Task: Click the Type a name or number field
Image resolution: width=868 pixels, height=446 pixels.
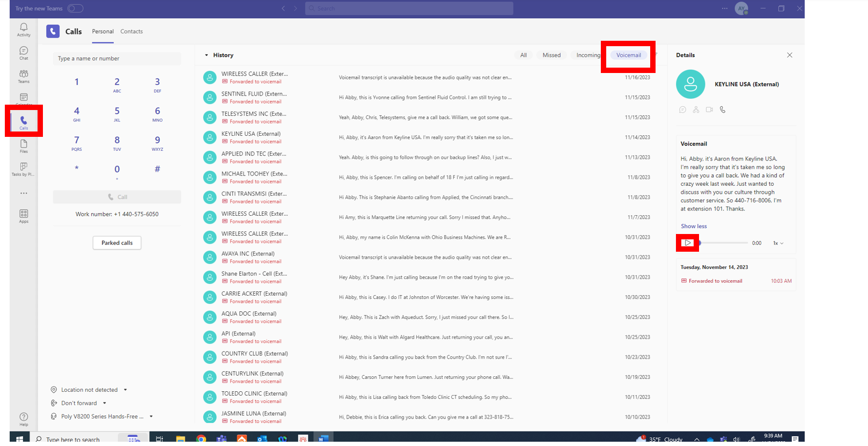Action: 117,59
